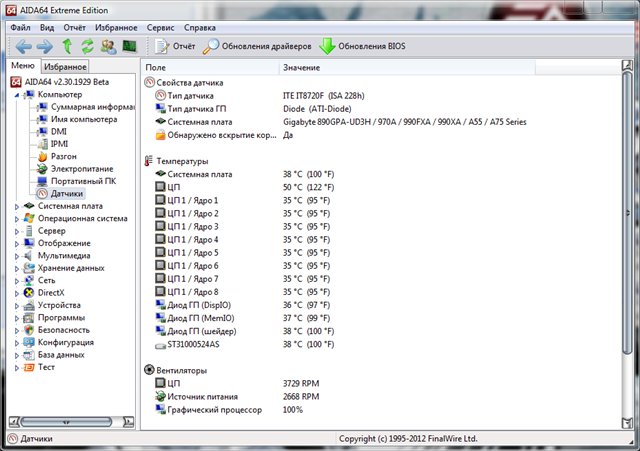Open Электропитание in the tree
This screenshot has width=640, height=451.
click(81, 169)
